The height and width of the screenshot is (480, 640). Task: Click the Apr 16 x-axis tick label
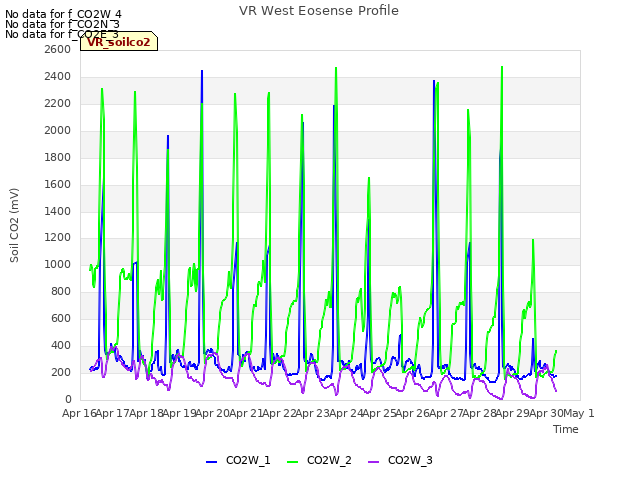pyautogui.click(x=79, y=413)
